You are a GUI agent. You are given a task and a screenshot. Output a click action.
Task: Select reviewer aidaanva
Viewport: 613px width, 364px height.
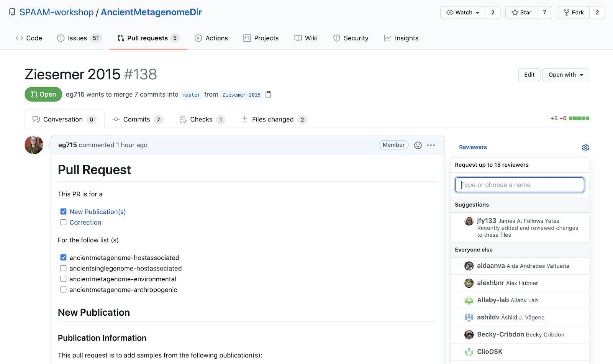pyautogui.click(x=520, y=266)
